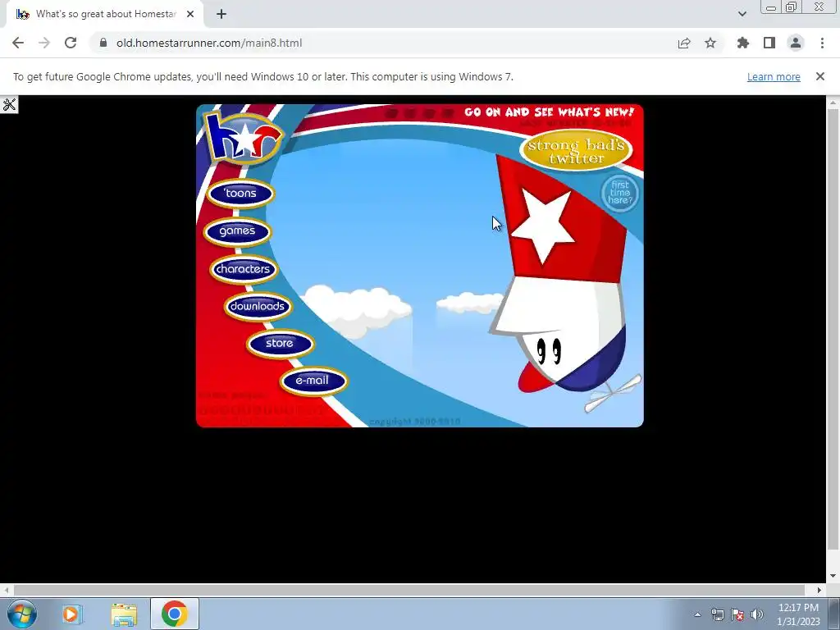Click 'Go on and see what's new!' text
Screen dimensions: 840x630
tap(549, 112)
